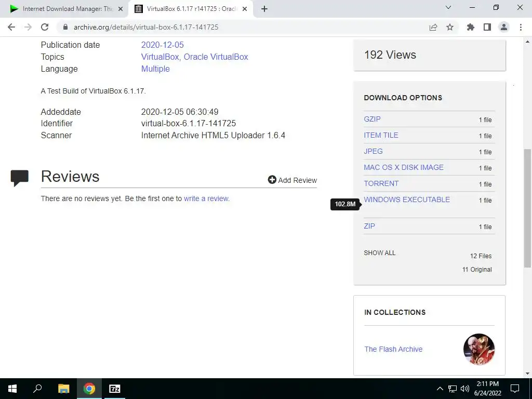Click the scrollbar up arrow
532x399 pixels.
coord(527,42)
